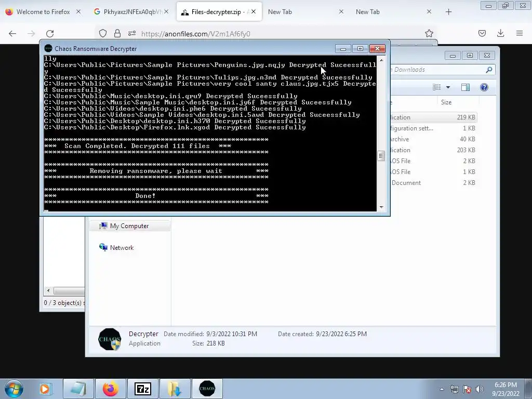Reload the anonfiles page
The height and width of the screenshot is (399, 532).
point(50,33)
